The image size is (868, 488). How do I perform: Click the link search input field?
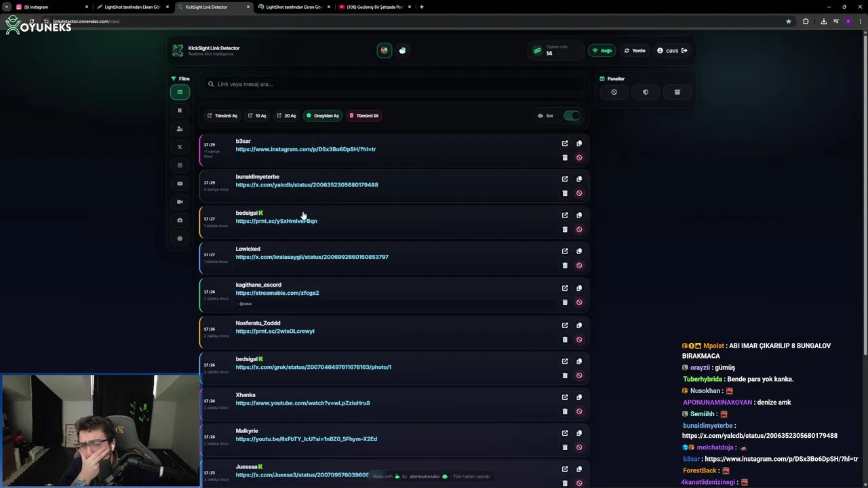[395, 84]
